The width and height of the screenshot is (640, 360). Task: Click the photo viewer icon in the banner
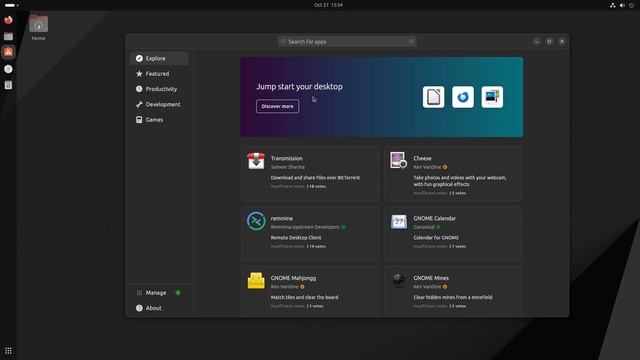[x=492, y=97]
